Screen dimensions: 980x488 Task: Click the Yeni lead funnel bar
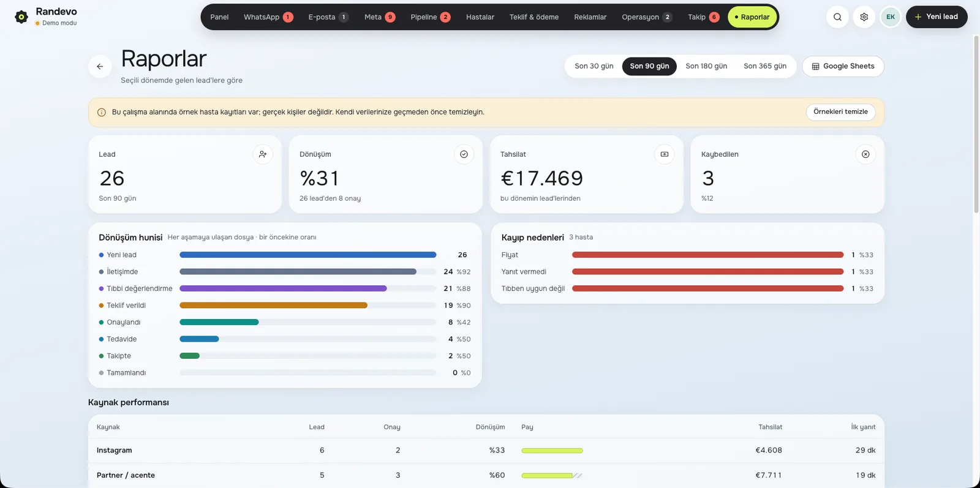(308, 255)
